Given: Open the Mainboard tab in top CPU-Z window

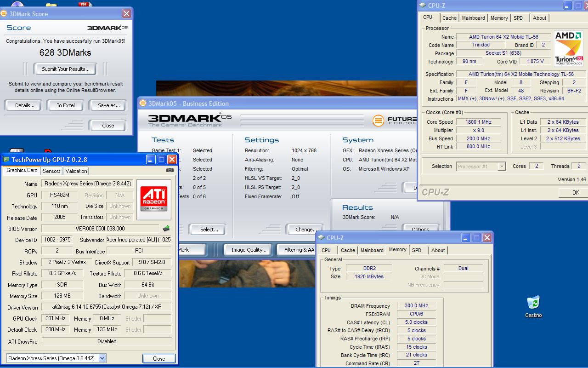Looking at the screenshot, I should tap(473, 18).
